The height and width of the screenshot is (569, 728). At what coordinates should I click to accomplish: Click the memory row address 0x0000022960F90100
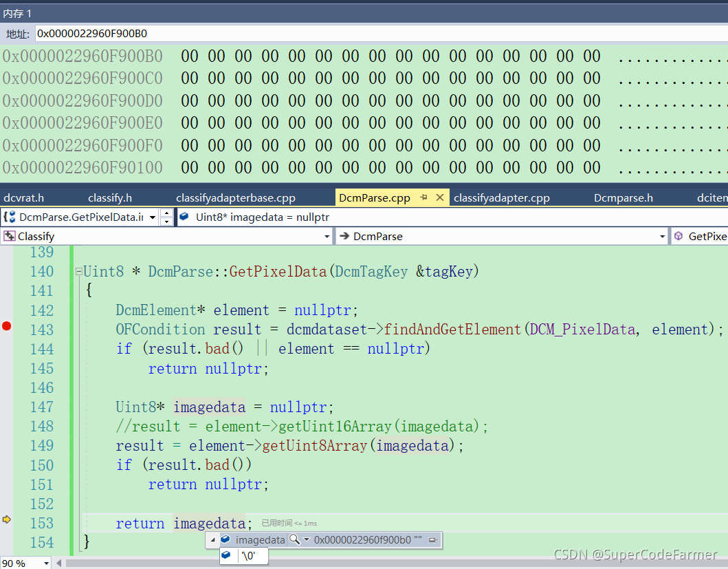pos(82,167)
